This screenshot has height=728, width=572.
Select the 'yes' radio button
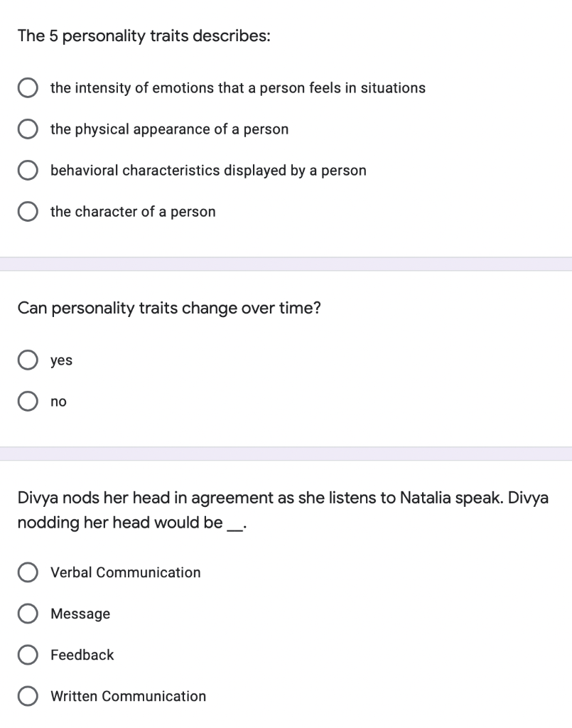coord(28,360)
